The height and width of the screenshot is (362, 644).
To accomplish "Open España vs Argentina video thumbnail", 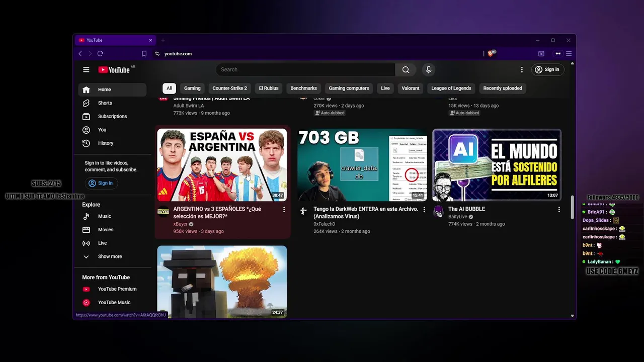I will pyautogui.click(x=222, y=165).
